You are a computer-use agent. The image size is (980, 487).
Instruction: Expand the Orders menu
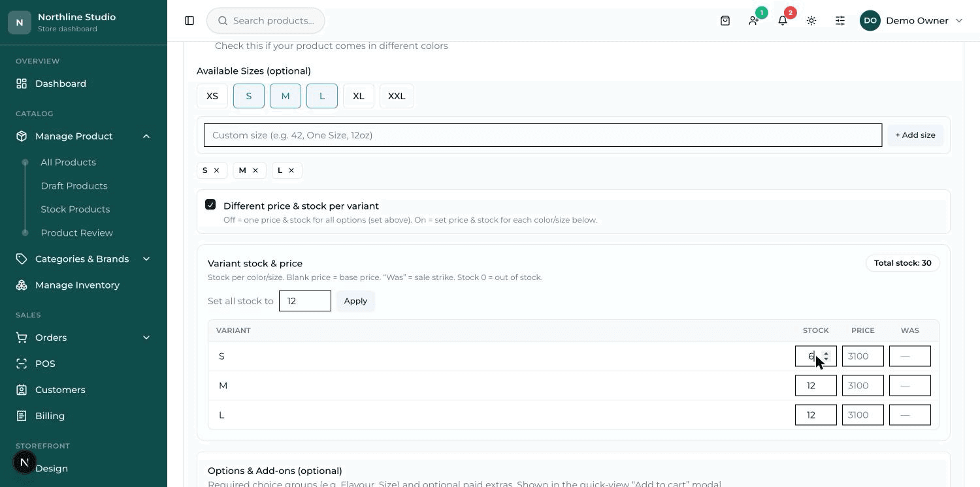[x=146, y=338]
